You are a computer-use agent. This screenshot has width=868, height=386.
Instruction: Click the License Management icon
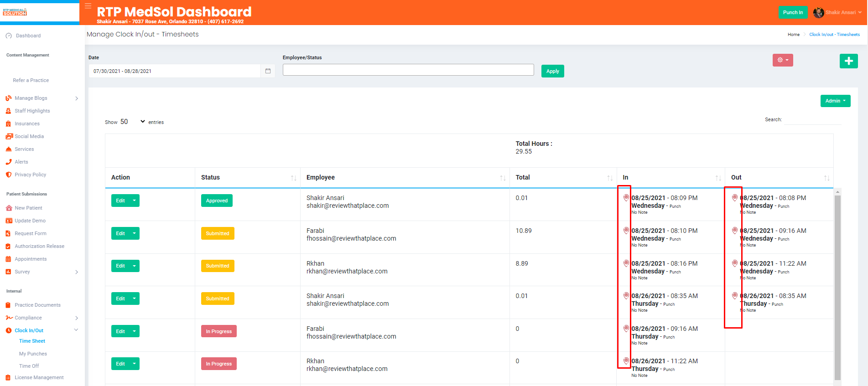point(8,377)
